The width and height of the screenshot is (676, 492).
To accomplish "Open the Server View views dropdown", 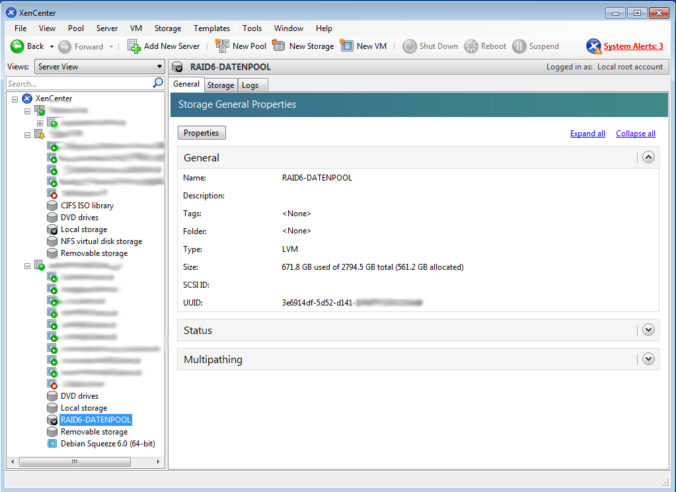I will coord(100,67).
